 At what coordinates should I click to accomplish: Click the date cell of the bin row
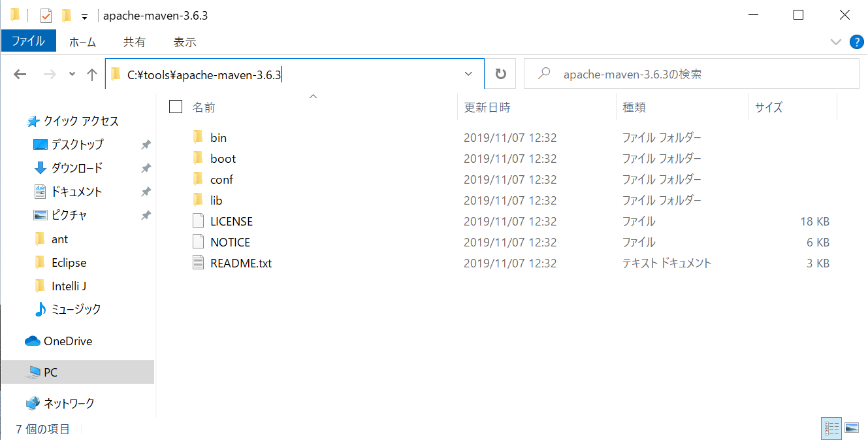coord(510,138)
